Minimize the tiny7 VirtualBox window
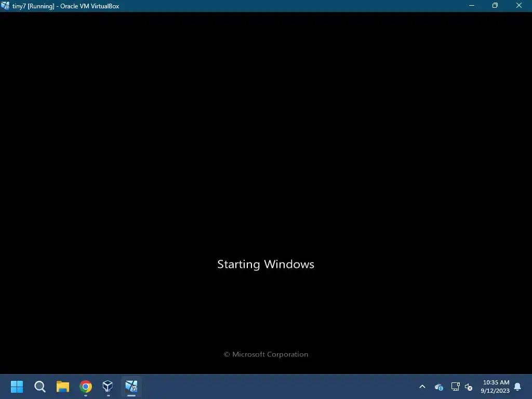 pyautogui.click(x=472, y=5)
